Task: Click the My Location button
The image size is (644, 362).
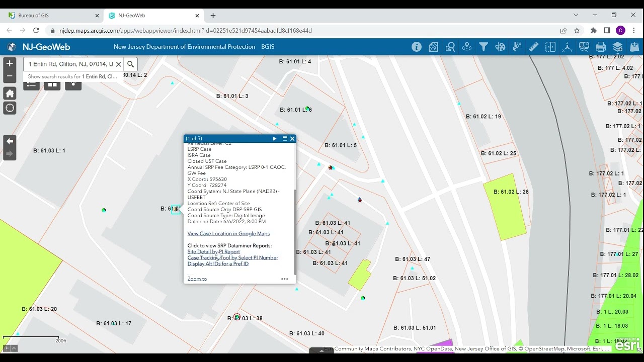Action: click(10, 108)
